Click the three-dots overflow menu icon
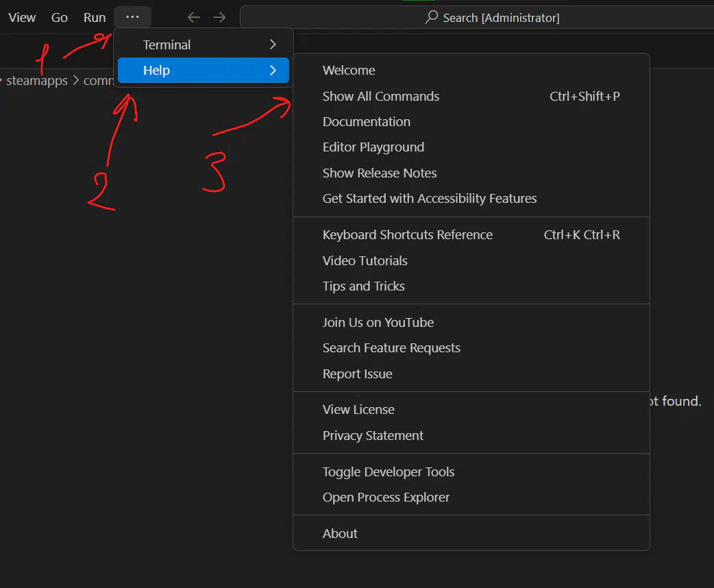Image resolution: width=714 pixels, height=588 pixels. [x=132, y=17]
